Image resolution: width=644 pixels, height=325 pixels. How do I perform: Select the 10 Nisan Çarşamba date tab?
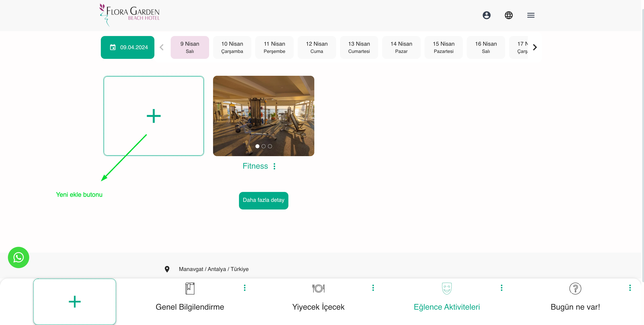[x=232, y=47]
